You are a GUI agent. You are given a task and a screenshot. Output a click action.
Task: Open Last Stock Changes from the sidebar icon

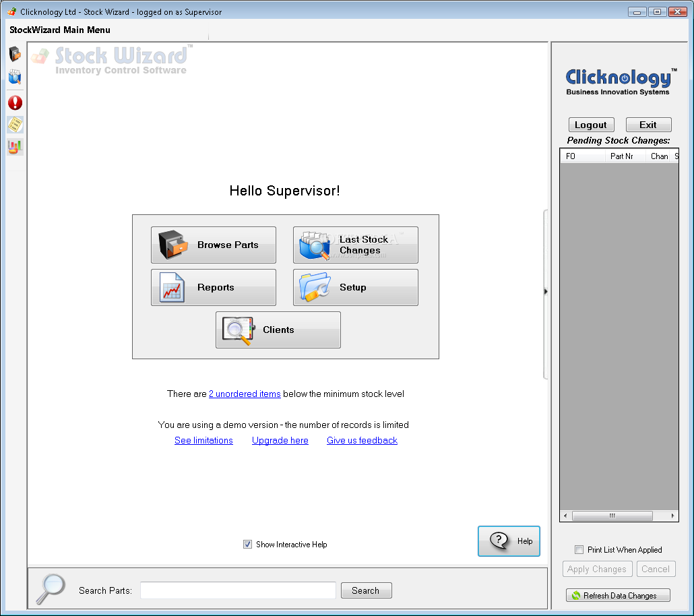coord(15,77)
